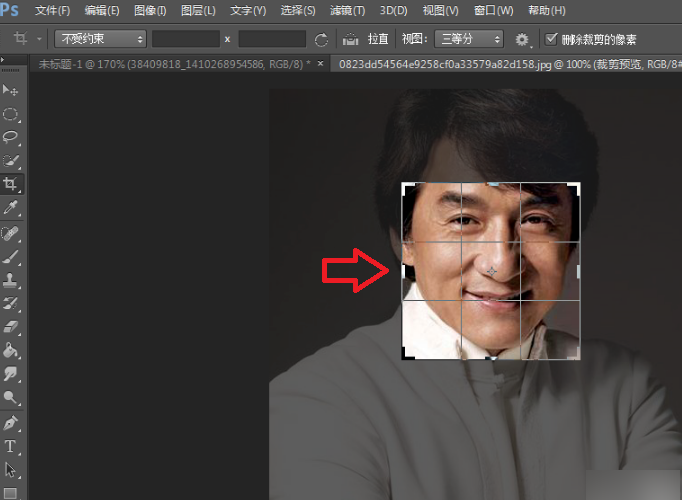
Task: Select the Move tool
Action: [10, 90]
